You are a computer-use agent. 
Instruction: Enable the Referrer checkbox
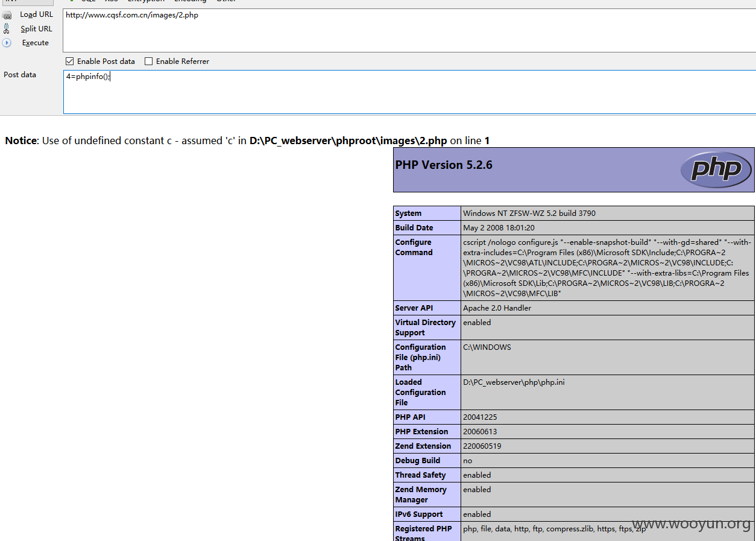click(149, 62)
